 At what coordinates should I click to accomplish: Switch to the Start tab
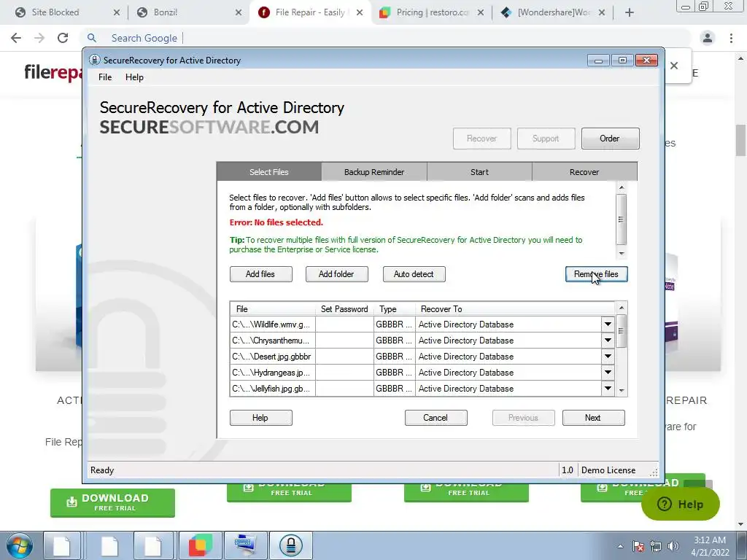pos(479,172)
